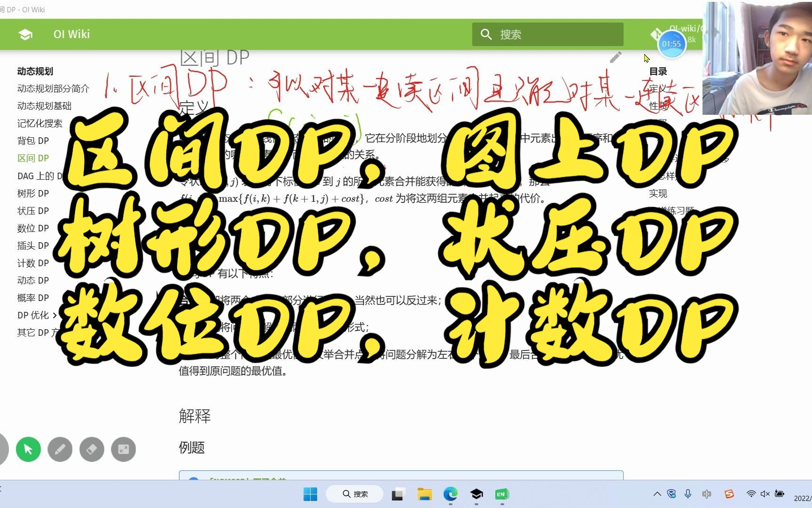The width and height of the screenshot is (812, 508).
Task: Select the eraser annotation tool
Action: pyautogui.click(x=92, y=450)
